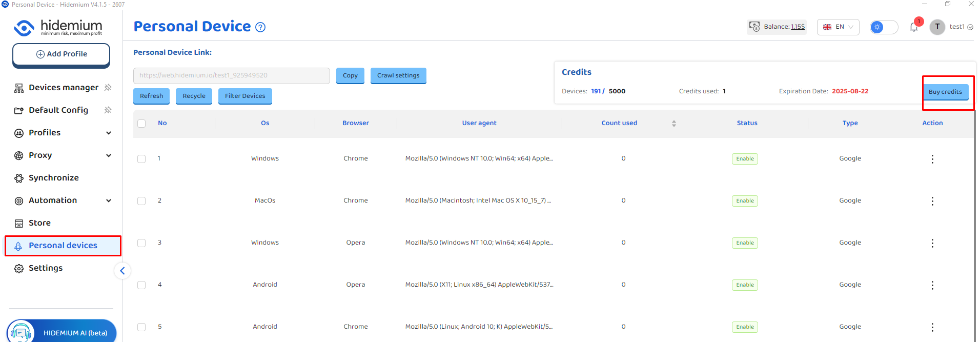This screenshot has height=342, width=980.
Task: Click the Buy credits button
Action: [945, 92]
